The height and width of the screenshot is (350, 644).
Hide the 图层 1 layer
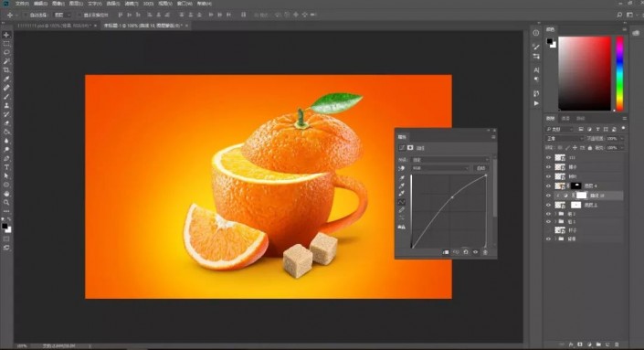[548, 205]
